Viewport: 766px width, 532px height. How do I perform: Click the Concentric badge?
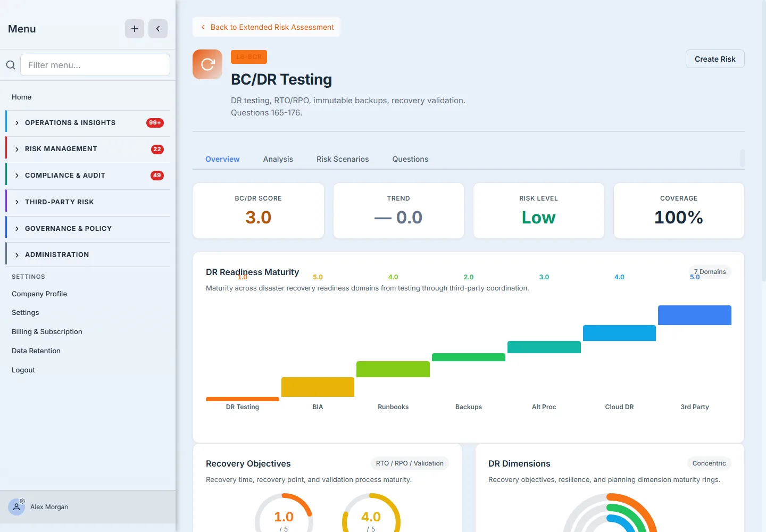[709, 463]
